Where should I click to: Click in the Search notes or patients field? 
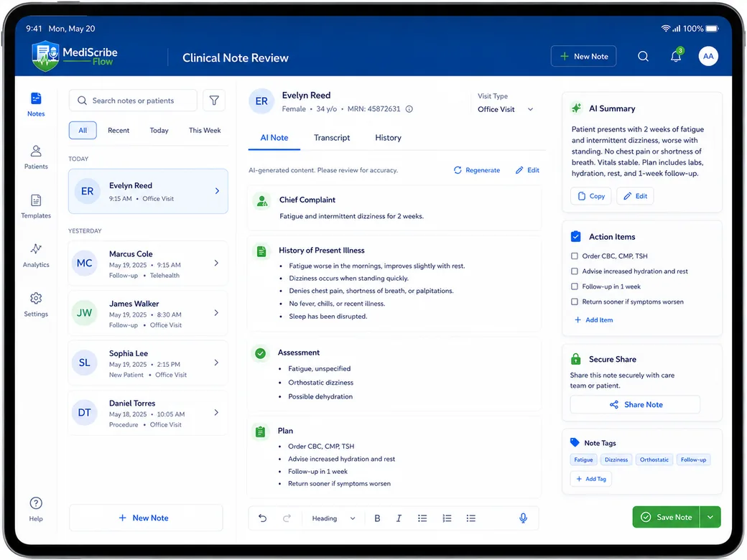pyautogui.click(x=133, y=101)
